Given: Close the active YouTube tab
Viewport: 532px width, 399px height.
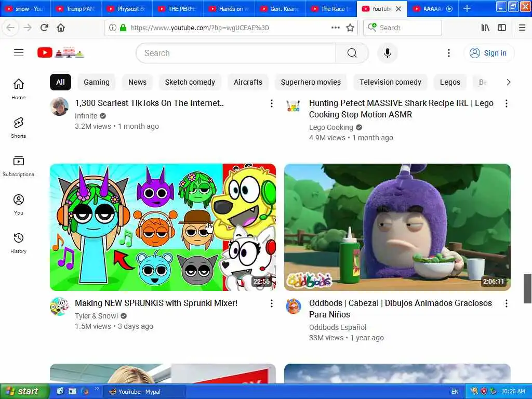Looking at the screenshot, I should 398,9.
